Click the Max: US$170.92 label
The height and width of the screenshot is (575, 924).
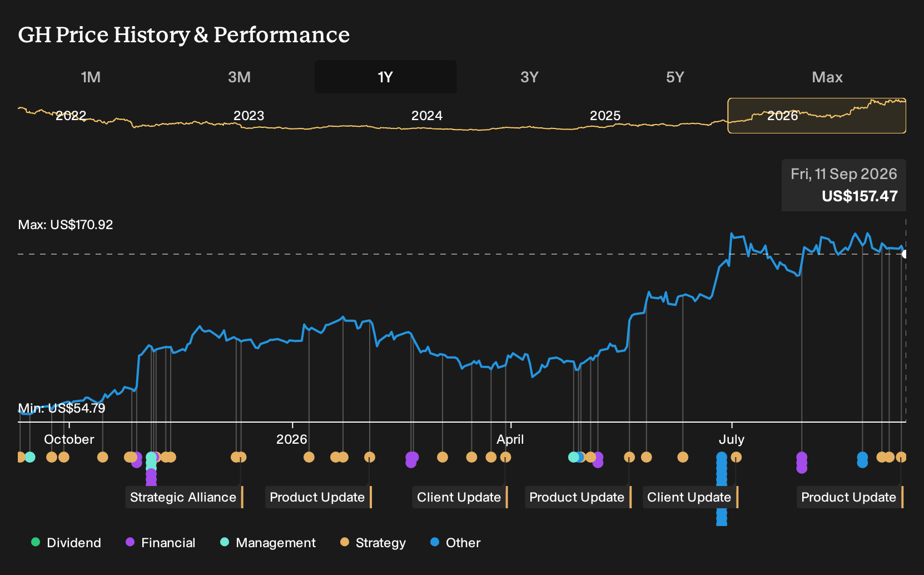pyautogui.click(x=66, y=225)
